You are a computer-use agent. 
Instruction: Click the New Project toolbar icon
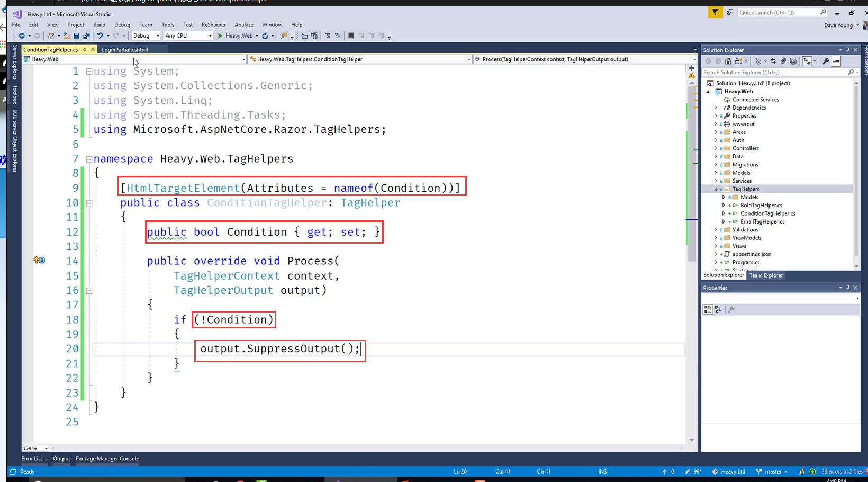51,35
